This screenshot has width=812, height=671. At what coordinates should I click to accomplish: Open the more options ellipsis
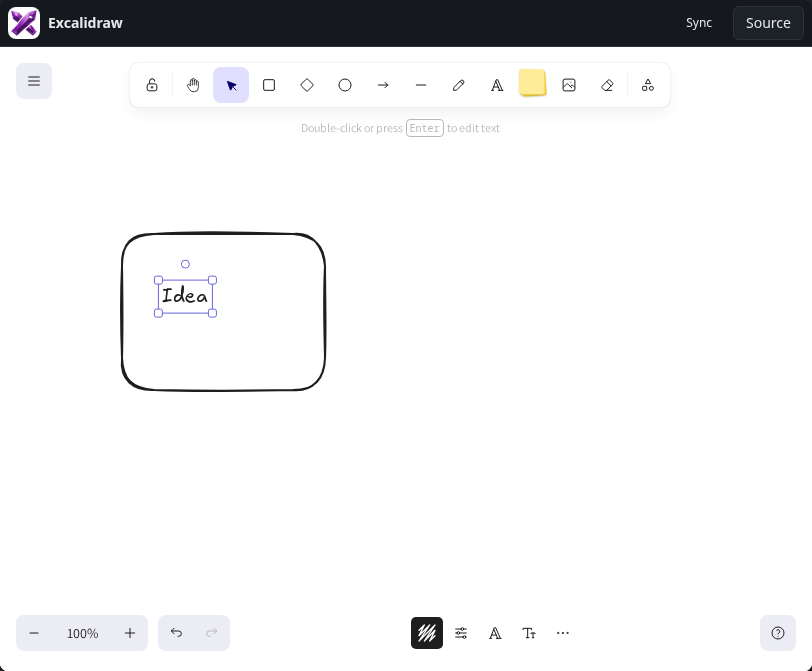point(563,633)
